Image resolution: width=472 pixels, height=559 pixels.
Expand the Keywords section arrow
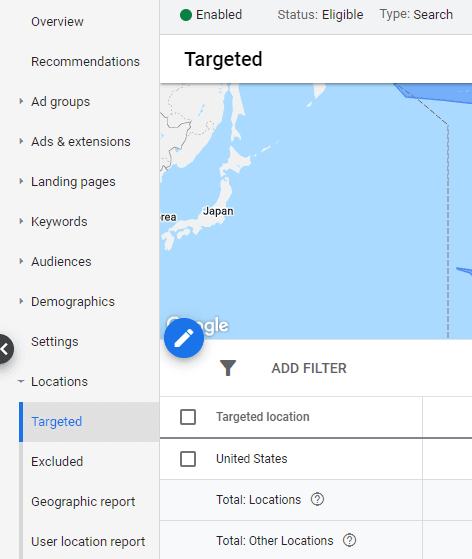pos(21,221)
